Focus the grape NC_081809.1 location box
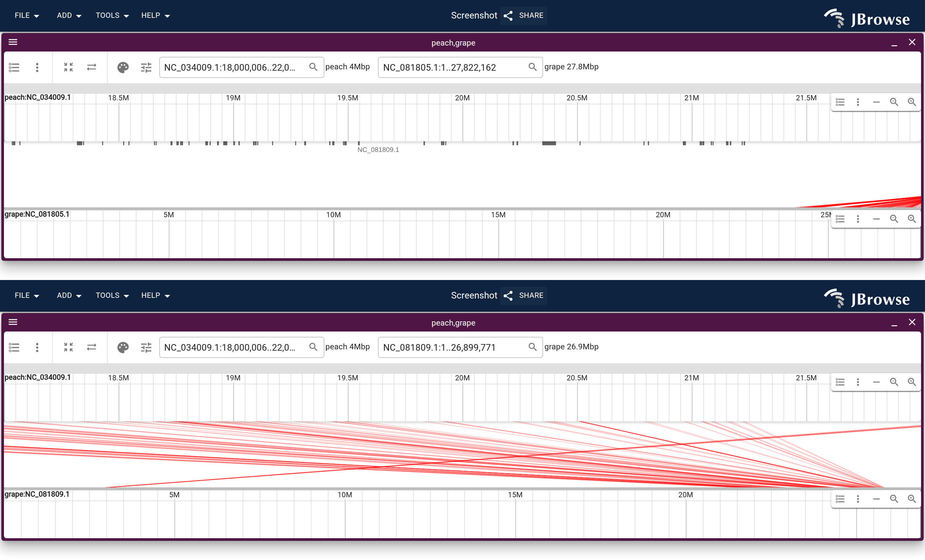Image resolution: width=925 pixels, height=560 pixels. click(x=460, y=347)
